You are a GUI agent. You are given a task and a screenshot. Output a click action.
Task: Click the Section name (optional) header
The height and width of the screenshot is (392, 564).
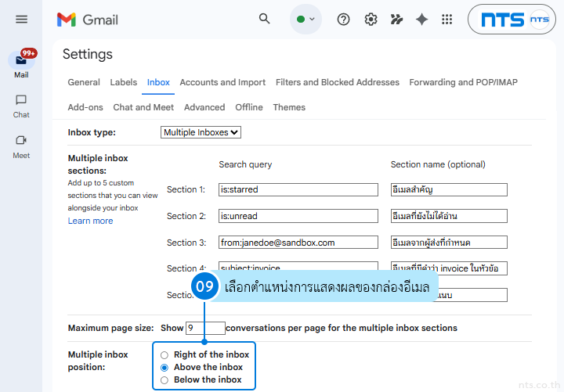point(438,164)
